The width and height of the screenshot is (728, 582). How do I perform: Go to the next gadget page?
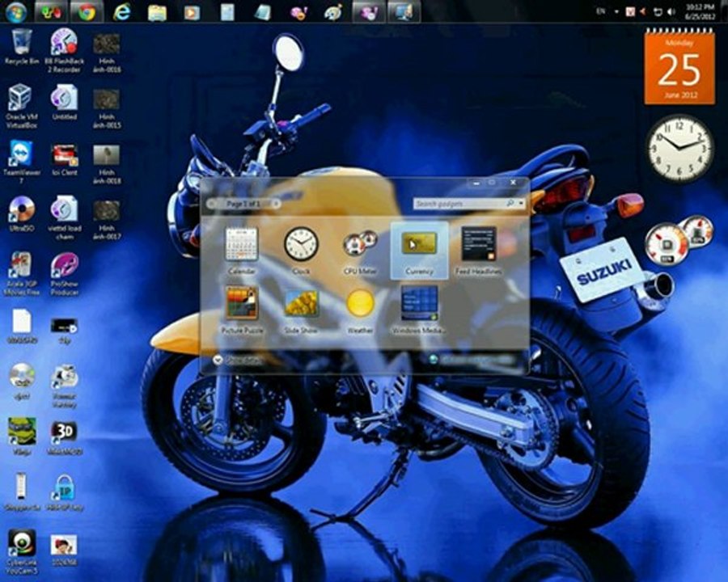click(276, 203)
